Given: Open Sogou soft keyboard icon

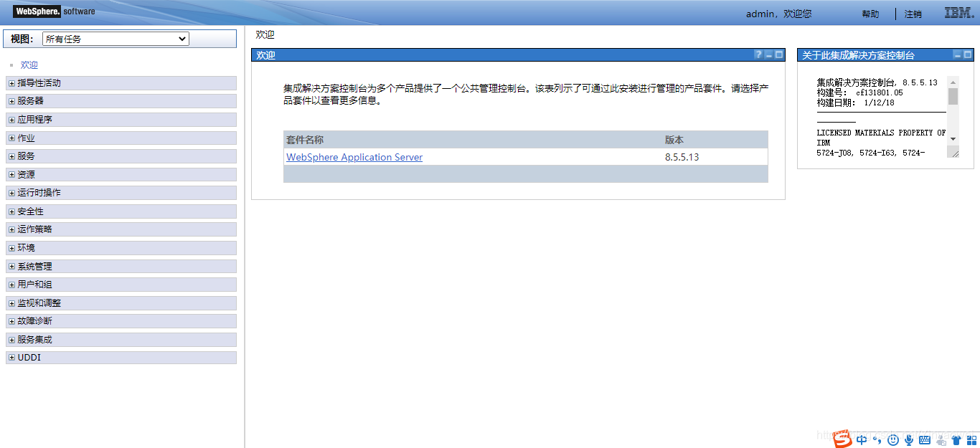Looking at the screenshot, I should [925, 440].
